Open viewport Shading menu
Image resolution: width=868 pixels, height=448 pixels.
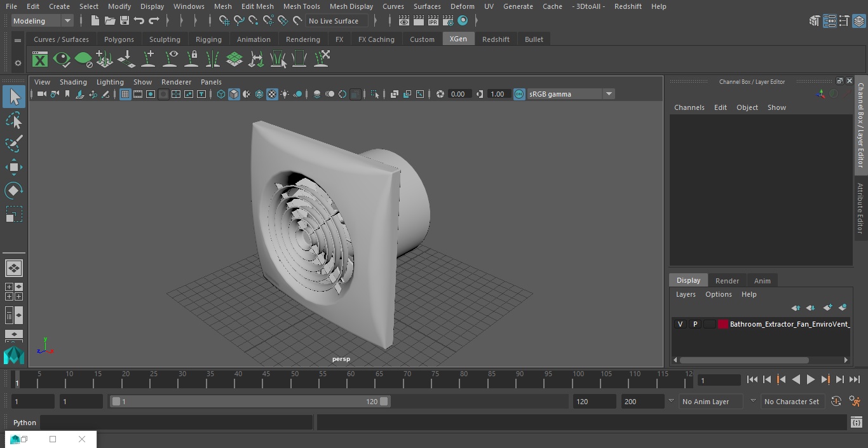click(73, 82)
